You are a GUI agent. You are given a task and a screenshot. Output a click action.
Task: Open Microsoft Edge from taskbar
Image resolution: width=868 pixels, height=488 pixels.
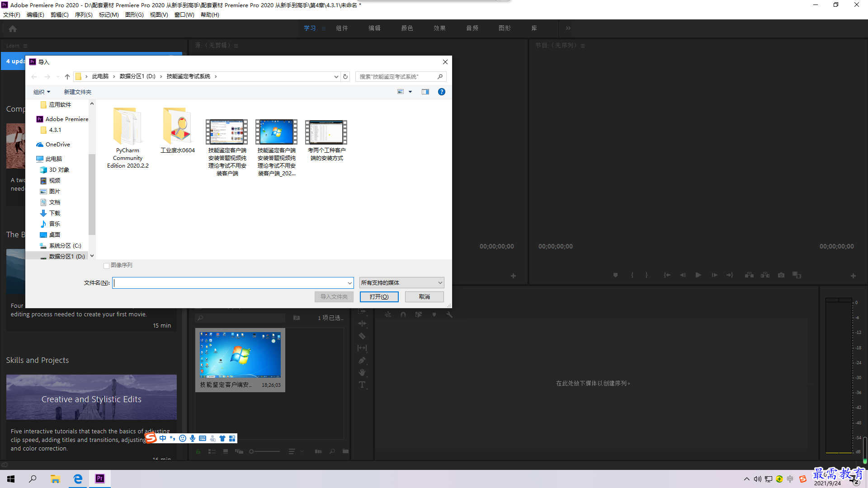click(x=78, y=479)
